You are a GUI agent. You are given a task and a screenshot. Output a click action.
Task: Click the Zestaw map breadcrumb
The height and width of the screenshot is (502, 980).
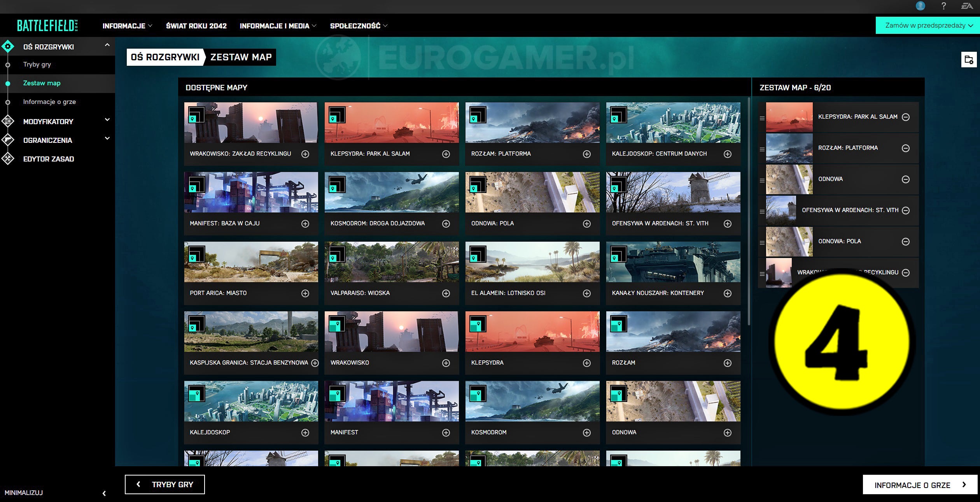point(241,57)
